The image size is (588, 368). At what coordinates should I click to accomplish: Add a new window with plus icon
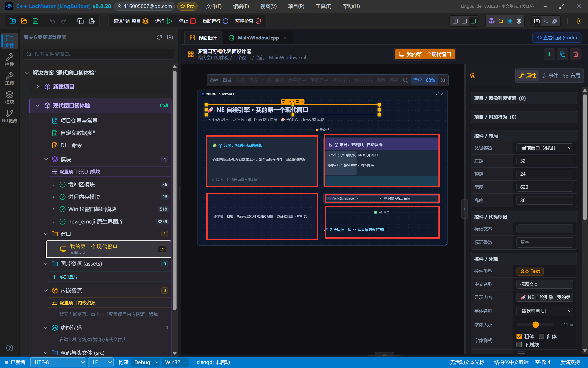549,54
